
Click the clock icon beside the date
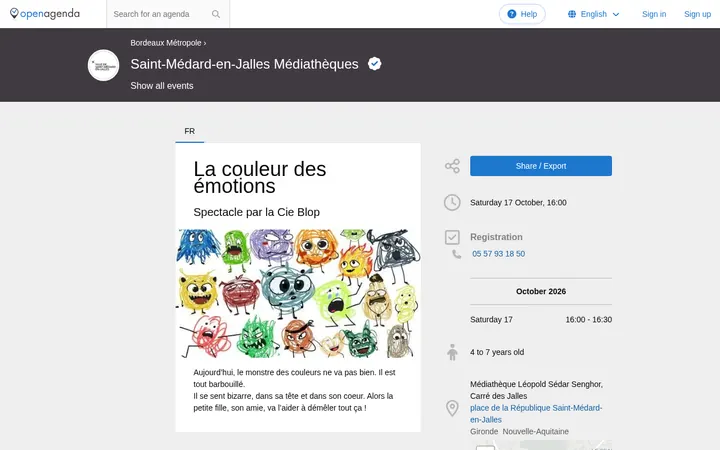(x=452, y=202)
